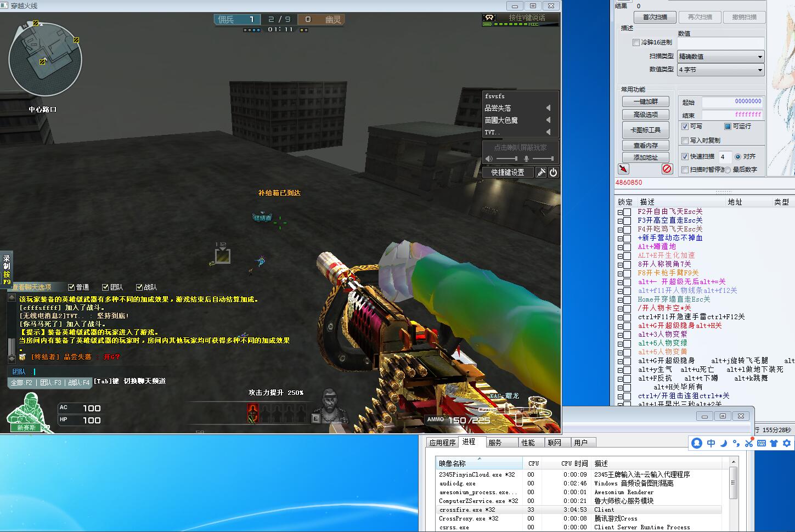Check the lock box for +新手营动态不掉血
The width and height of the screenshot is (795, 532).
[x=627, y=238]
